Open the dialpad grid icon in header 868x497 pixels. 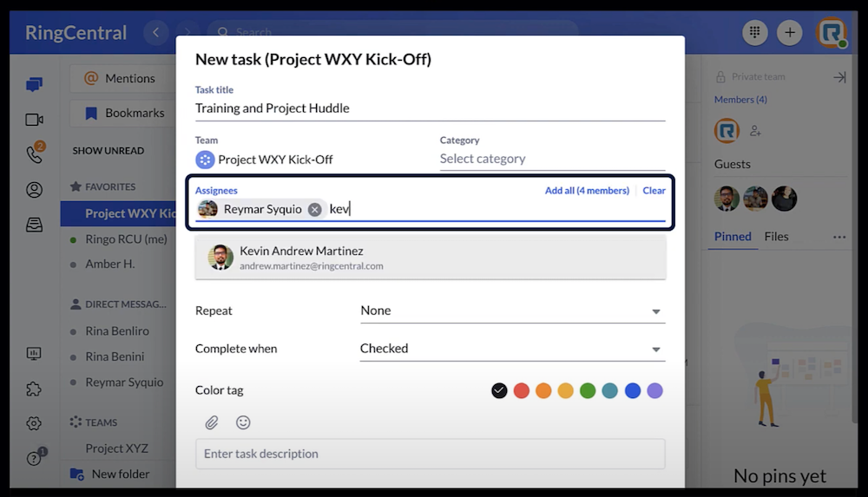pyautogui.click(x=754, y=33)
